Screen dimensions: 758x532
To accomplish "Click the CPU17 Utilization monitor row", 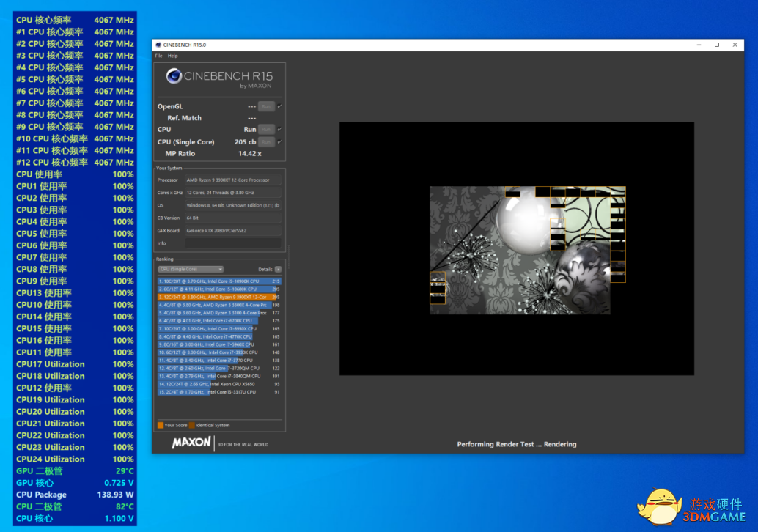I will pos(75,364).
